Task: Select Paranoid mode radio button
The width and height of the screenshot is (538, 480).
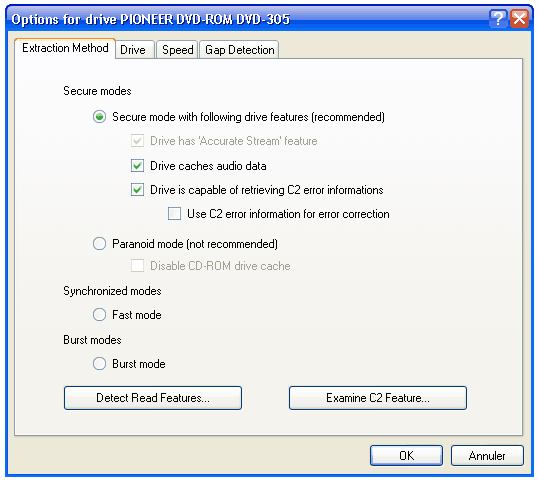Action: click(x=100, y=244)
